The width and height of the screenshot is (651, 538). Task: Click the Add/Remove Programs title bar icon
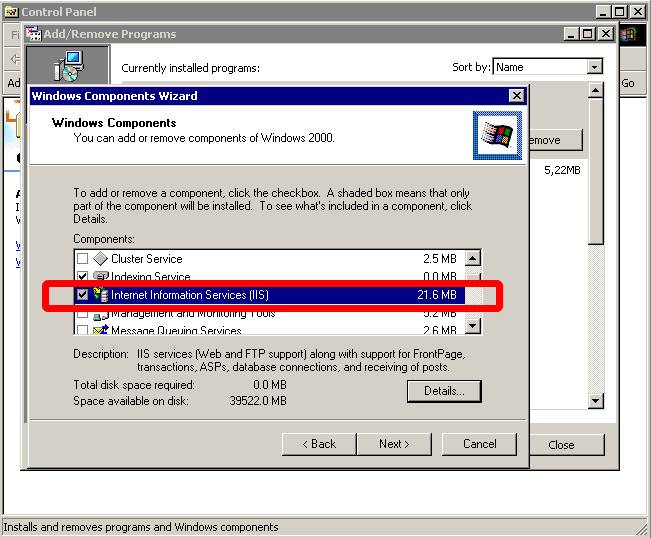tap(33, 33)
